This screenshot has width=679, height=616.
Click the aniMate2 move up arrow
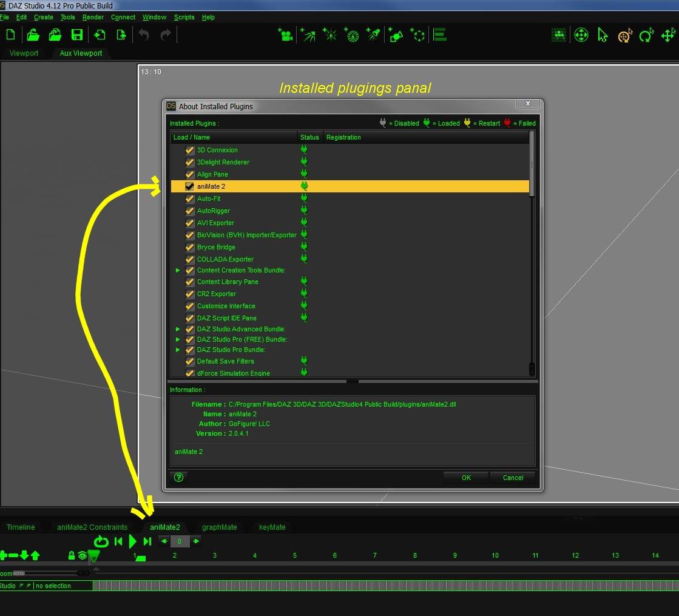tap(35, 555)
